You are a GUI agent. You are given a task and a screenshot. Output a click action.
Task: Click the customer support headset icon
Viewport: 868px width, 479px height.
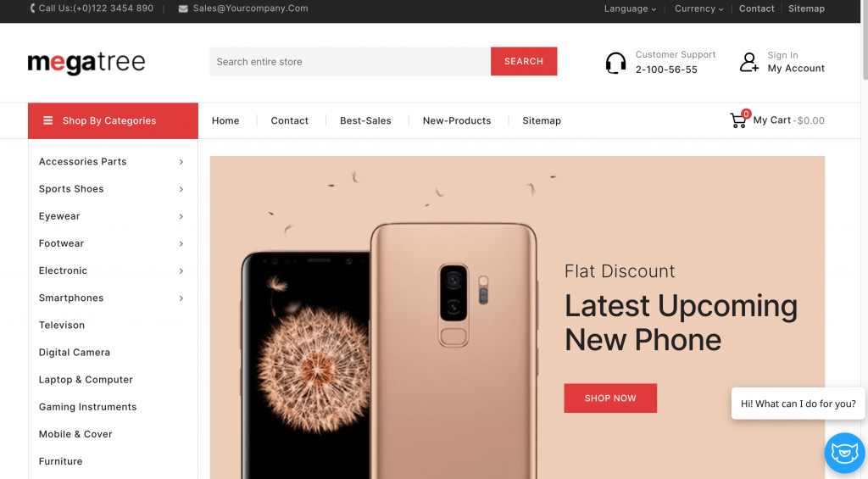coord(615,63)
